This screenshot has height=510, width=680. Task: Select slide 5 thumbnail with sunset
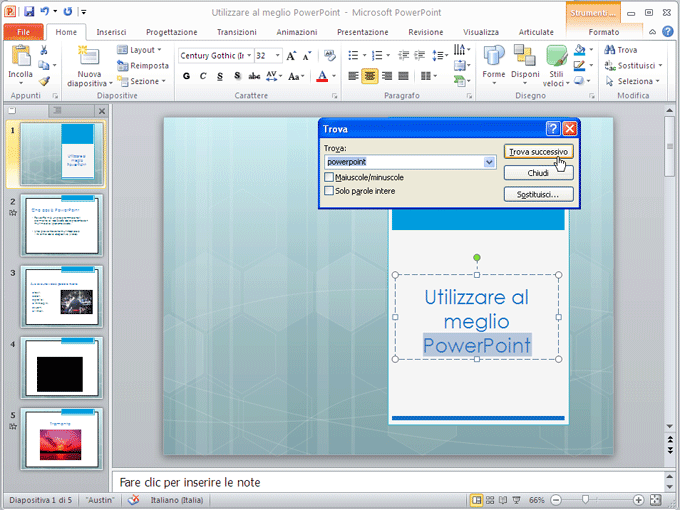click(x=62, y=438)
